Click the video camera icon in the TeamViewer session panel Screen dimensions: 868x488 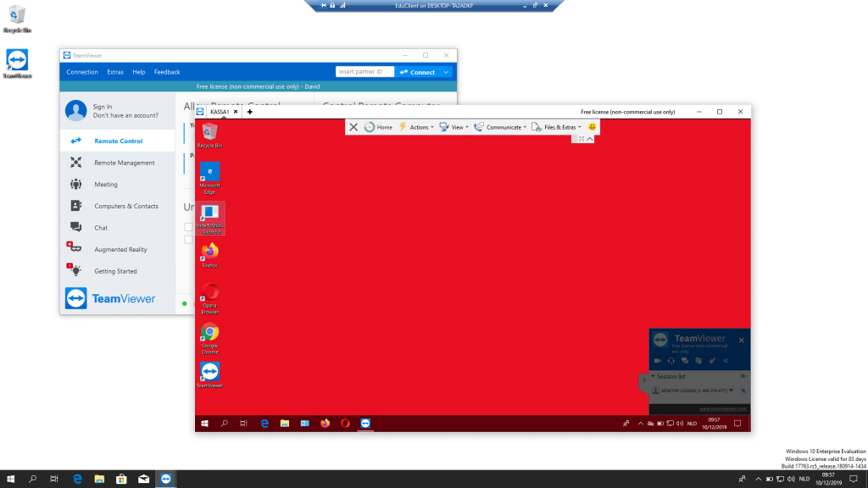pos(658,361)
